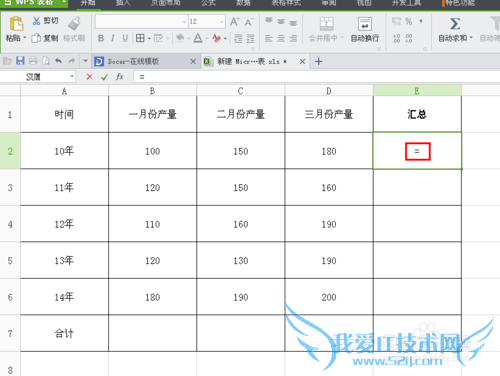Screen dimensions: 500x376
Task: Toggle bold formatting
Action: (x=101, y=38)
